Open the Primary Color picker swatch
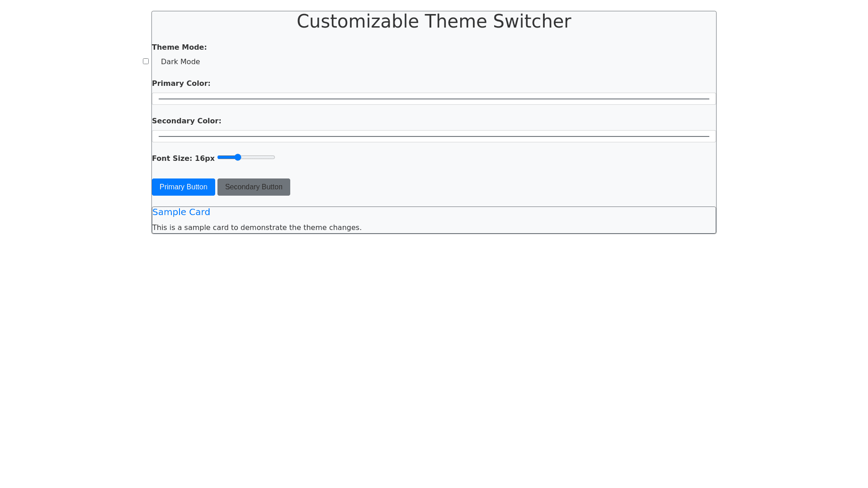Image resolution: width=868 pixels, height=488 pixels. point(434,99)
